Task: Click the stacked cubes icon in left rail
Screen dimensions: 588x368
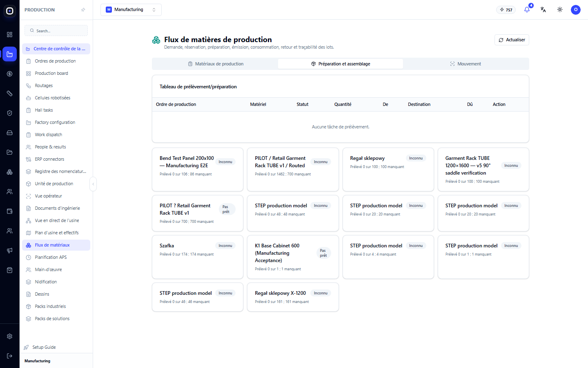Action: tap(9, 172)
